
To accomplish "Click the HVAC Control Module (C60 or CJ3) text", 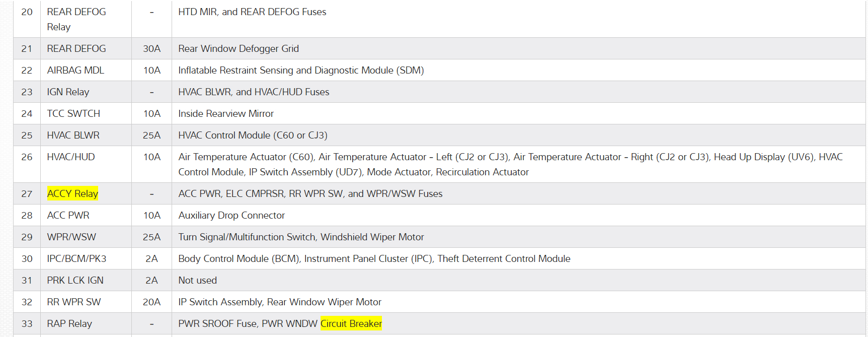I will pyautogui.click(x=253, y=135).
